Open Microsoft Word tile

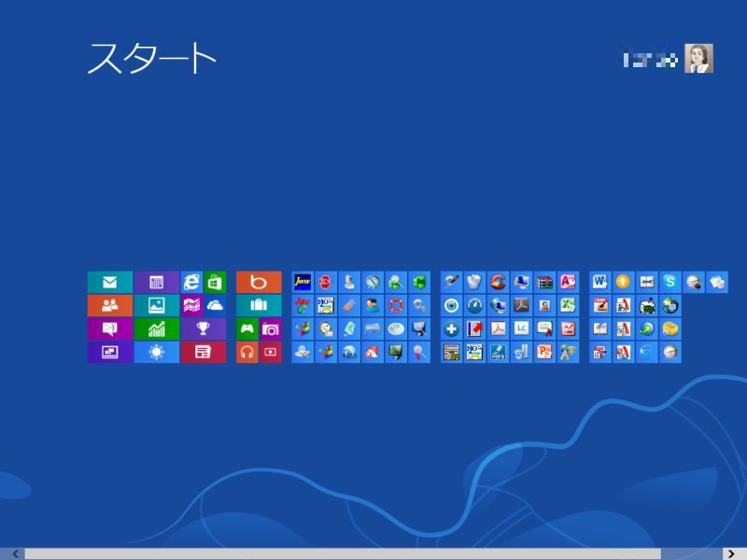tap(599, 282)
